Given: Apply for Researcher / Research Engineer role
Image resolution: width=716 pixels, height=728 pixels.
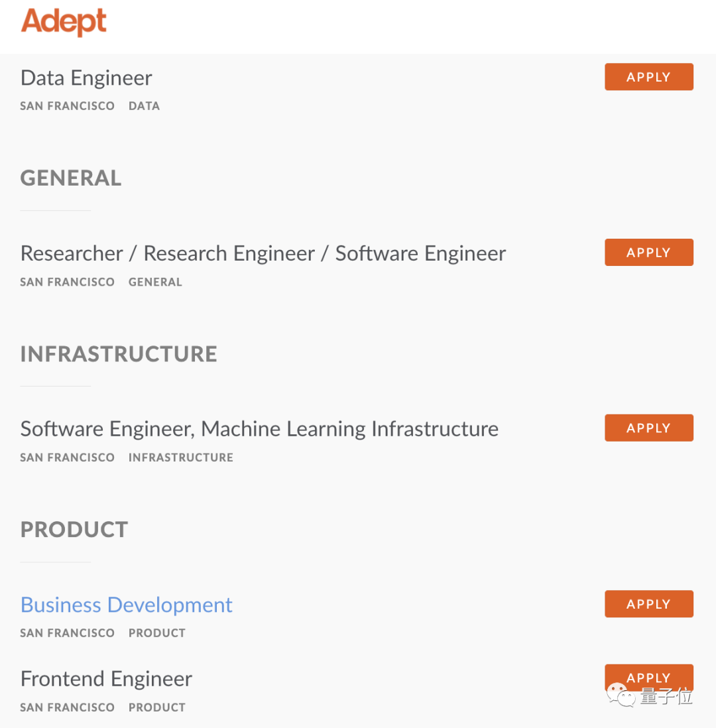Looking at the screenshot, I should pyautogui.click(x=648, y=253).
